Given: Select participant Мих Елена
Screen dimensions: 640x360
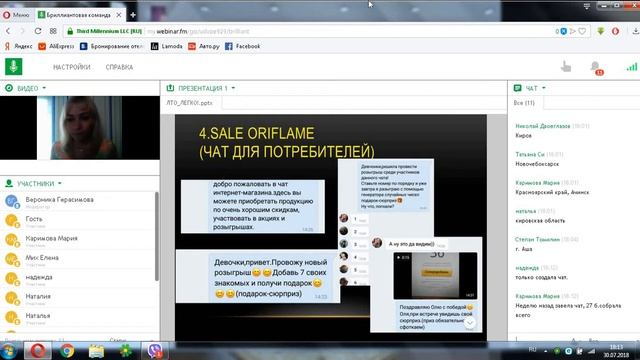Looking at the screenshot, I should point(78,260).
